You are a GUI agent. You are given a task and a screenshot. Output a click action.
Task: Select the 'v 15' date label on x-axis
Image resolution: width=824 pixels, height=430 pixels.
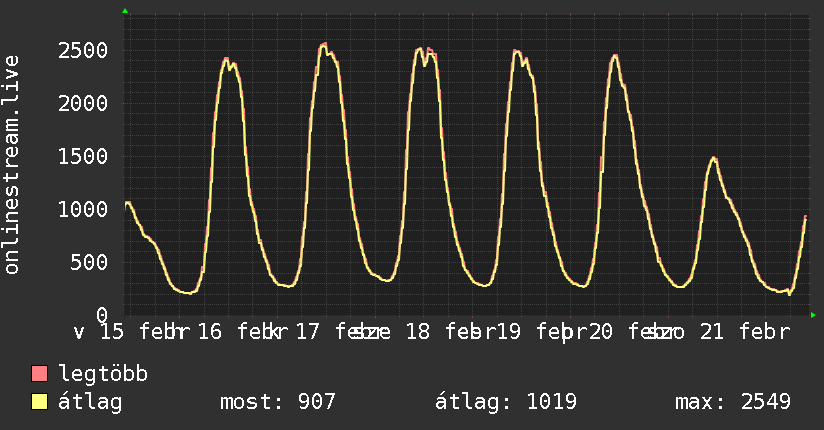coord(100,333)
